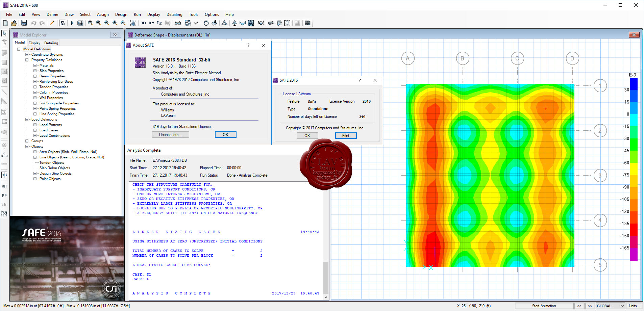
Task: Open the Define menu
Action: 52,15
